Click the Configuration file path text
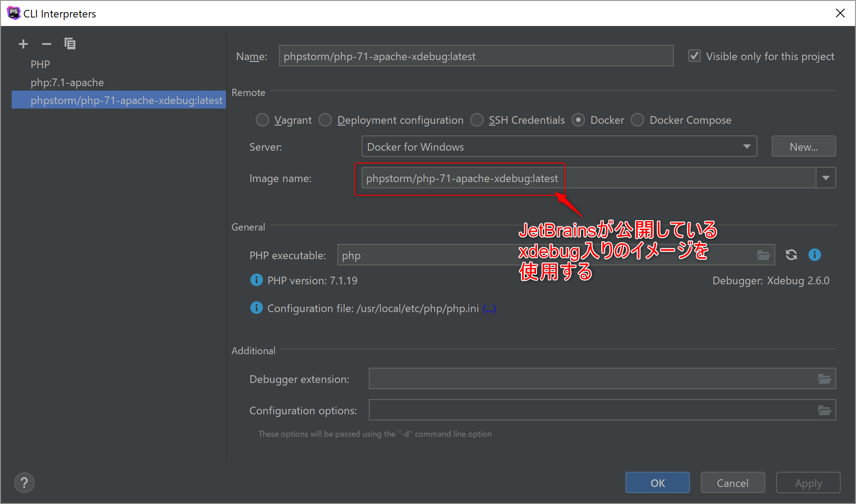 [373, 309]
